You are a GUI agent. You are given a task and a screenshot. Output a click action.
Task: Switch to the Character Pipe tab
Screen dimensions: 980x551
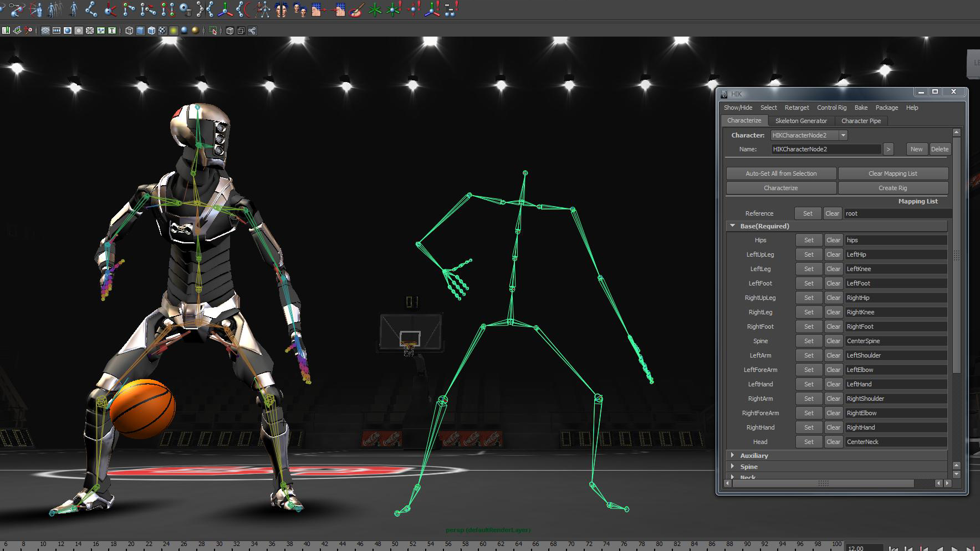pos(861,121)
